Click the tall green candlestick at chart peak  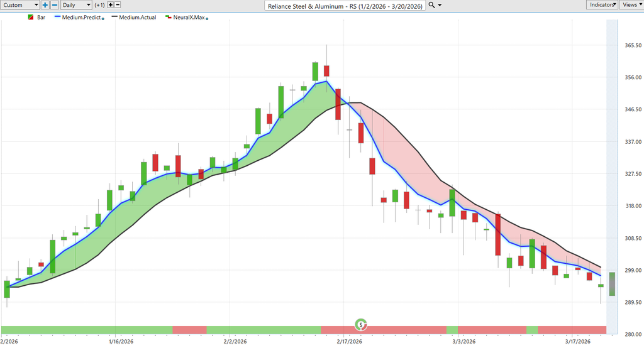coord(315,71)
